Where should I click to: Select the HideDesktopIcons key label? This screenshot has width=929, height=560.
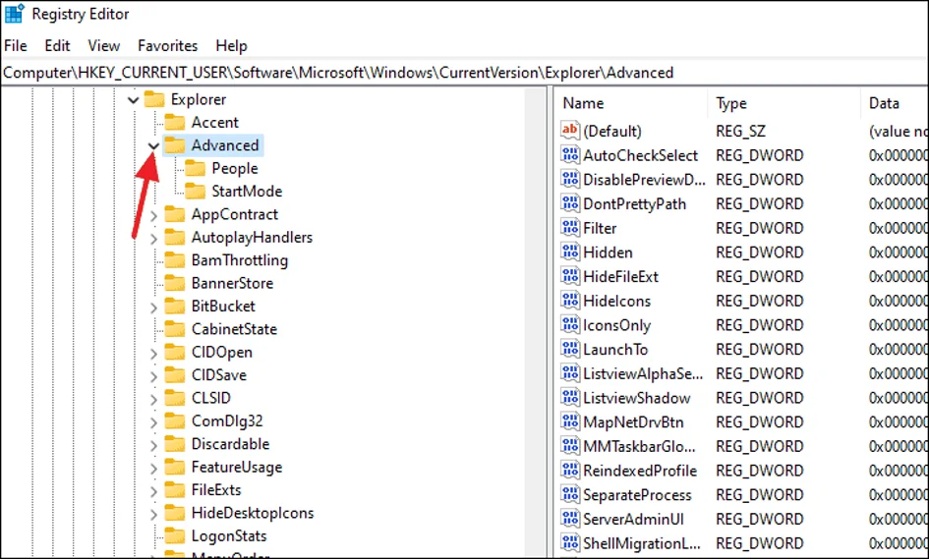(x=253, y=513)
